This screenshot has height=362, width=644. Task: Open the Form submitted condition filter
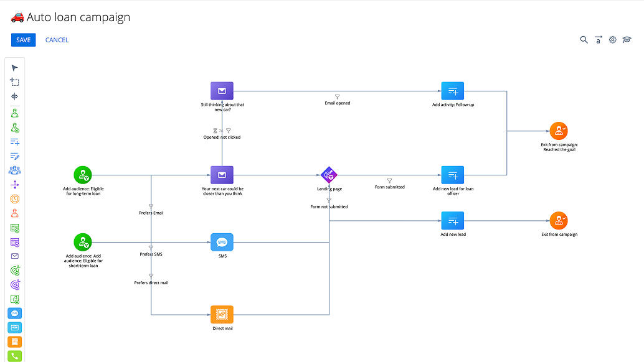click(389, 181)
